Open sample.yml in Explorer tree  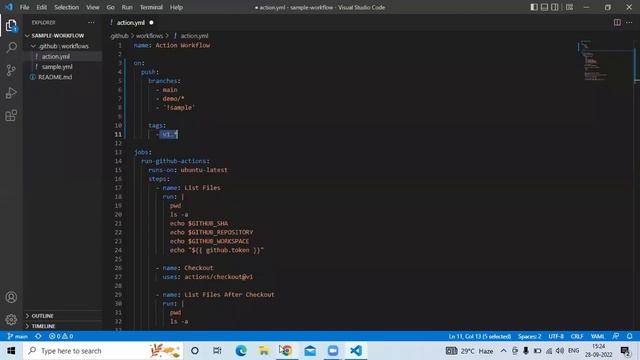tap(57, 67)
